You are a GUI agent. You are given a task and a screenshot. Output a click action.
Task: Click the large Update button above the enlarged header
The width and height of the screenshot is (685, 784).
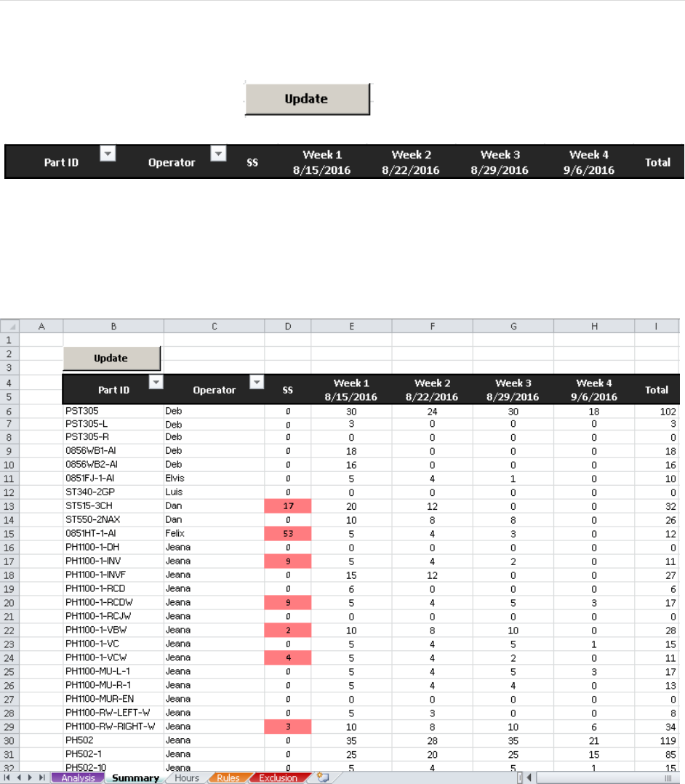pos(308,99)
